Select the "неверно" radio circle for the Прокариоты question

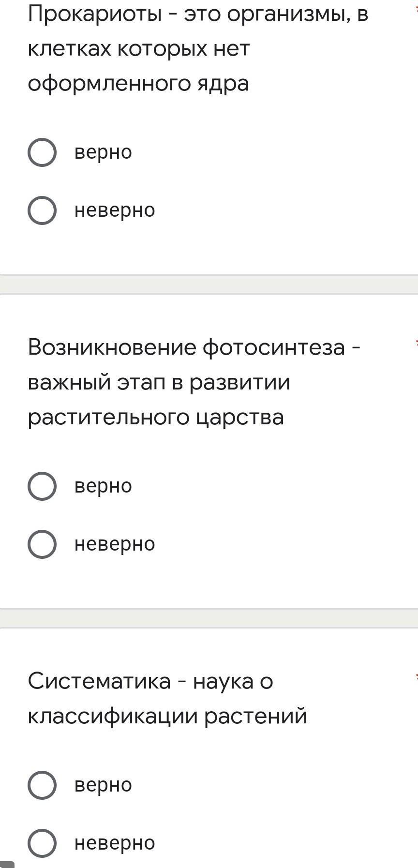click(42, 210)
